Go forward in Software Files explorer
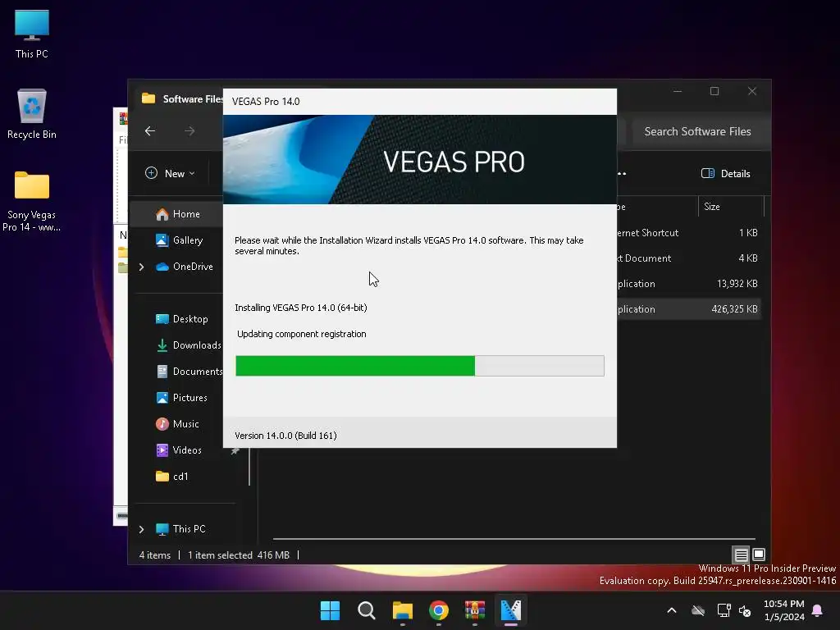This screenshot has width=840, height=630. pos(189,131)
